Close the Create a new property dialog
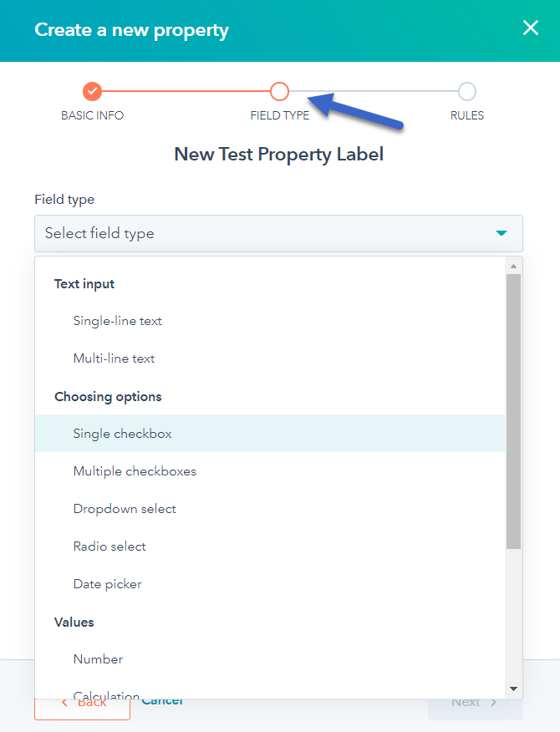The image size is (560, 732). pyautogui.click(x=530, y=28)
